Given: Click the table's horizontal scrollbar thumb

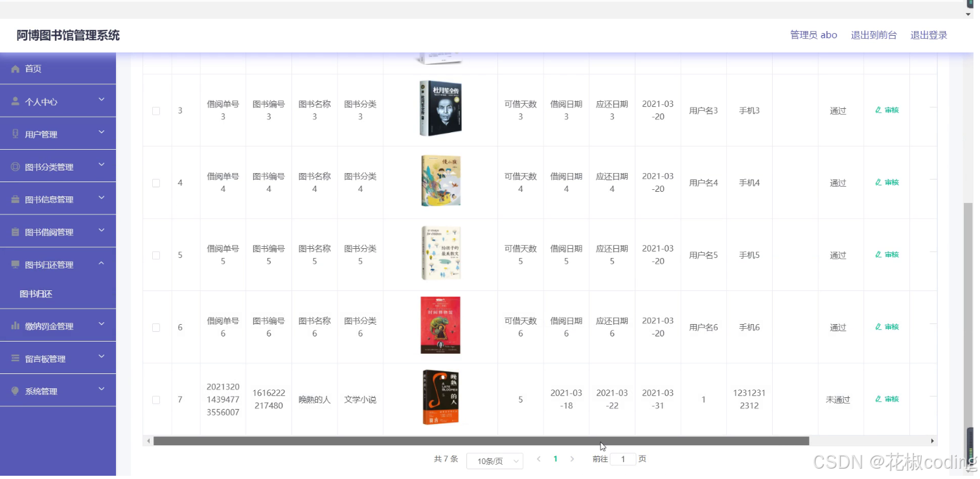Looking at the screenshot, I should [481, 441].
